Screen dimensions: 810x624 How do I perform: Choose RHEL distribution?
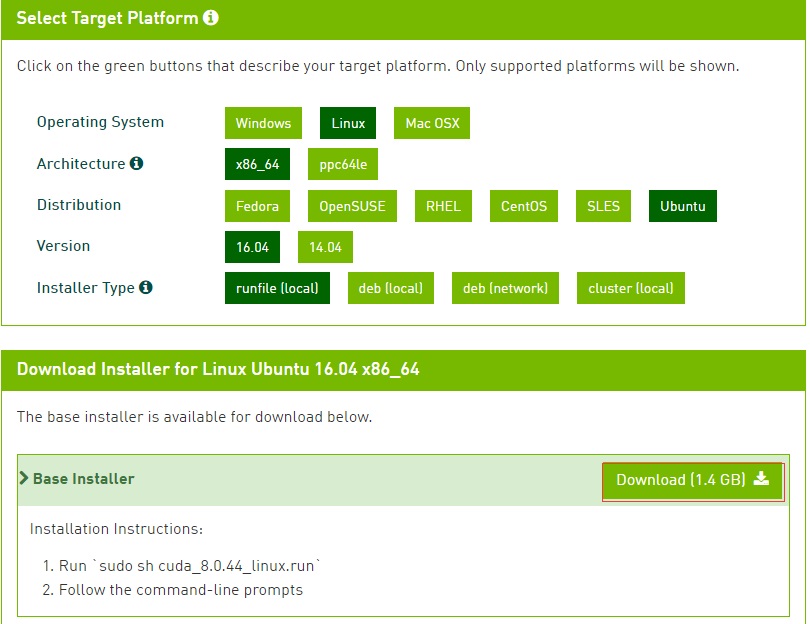pyautogui.click(x=443, y=206)
